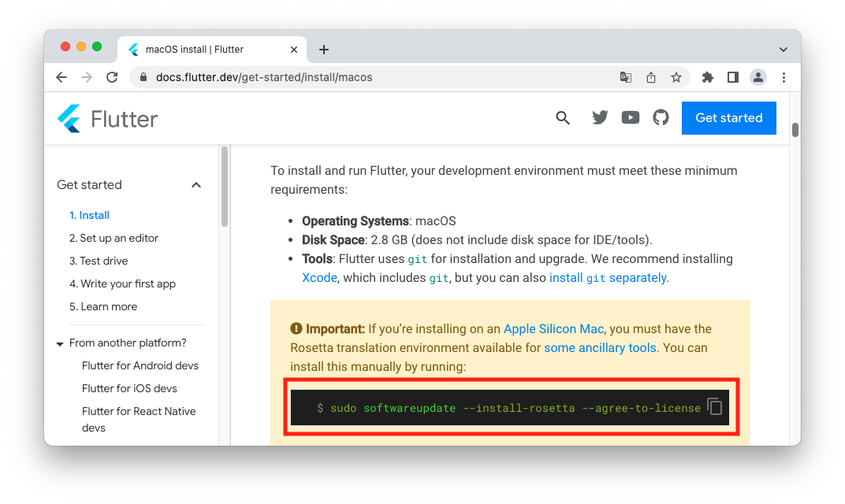Follow the Apple Silicon Mac link
This screenshot has width=845, height=504.
553,329
